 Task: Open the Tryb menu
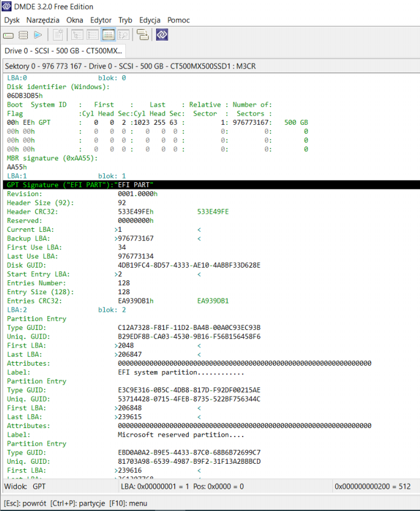click(125, 20)
